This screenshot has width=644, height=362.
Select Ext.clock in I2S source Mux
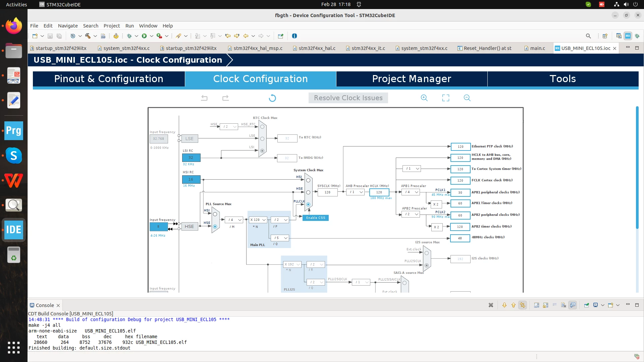point(427,253)
